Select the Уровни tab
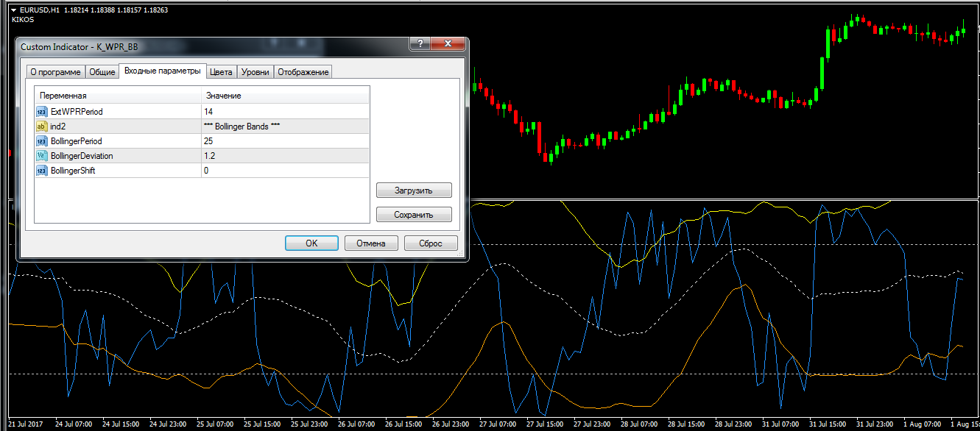This screenshot has height=431, width=980. [255, 72]
